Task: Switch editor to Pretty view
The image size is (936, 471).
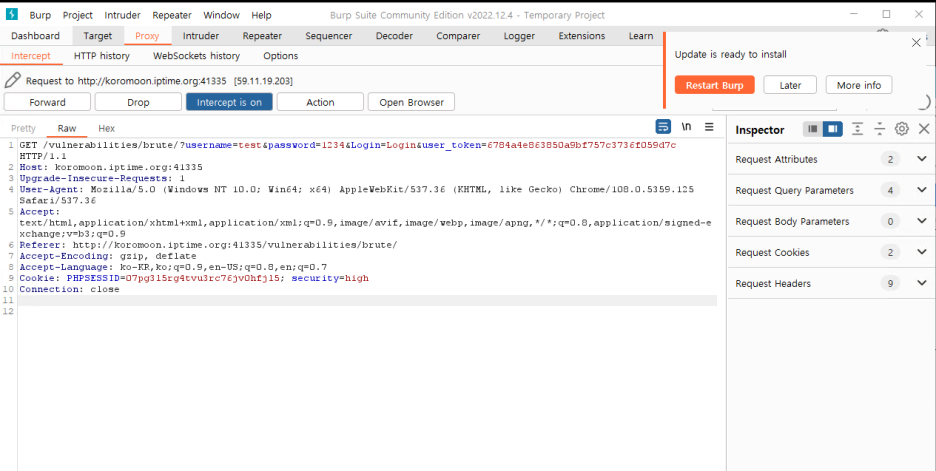Action: (23, 128)
